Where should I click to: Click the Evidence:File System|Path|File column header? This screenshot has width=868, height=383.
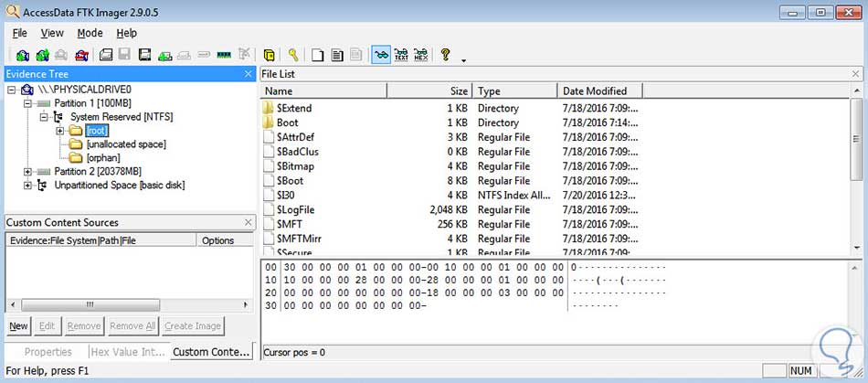(x=101, y=240)
